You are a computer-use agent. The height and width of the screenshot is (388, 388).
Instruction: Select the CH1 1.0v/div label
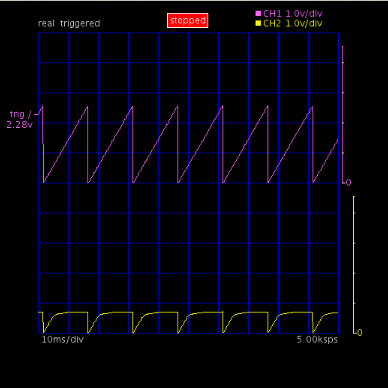293,14
